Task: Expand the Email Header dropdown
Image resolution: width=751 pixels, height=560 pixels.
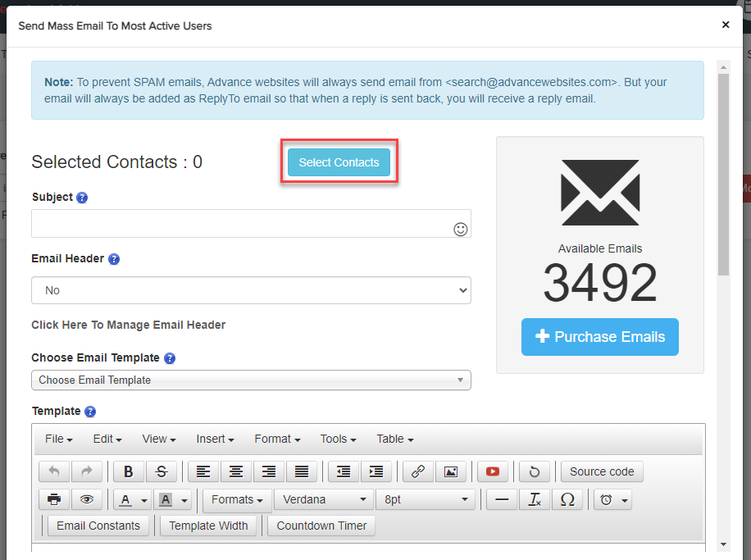Action: [x=251, y=290]
